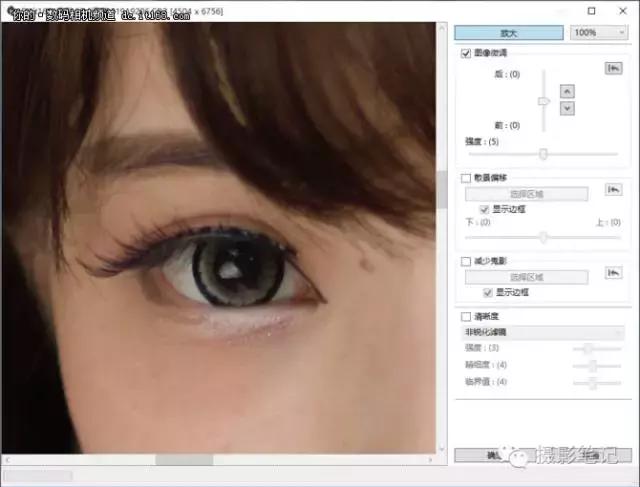Click the scroll-left arrow of the horizontal scrollbar
Screen dimensions: 640x487
(x=7, y=460)
